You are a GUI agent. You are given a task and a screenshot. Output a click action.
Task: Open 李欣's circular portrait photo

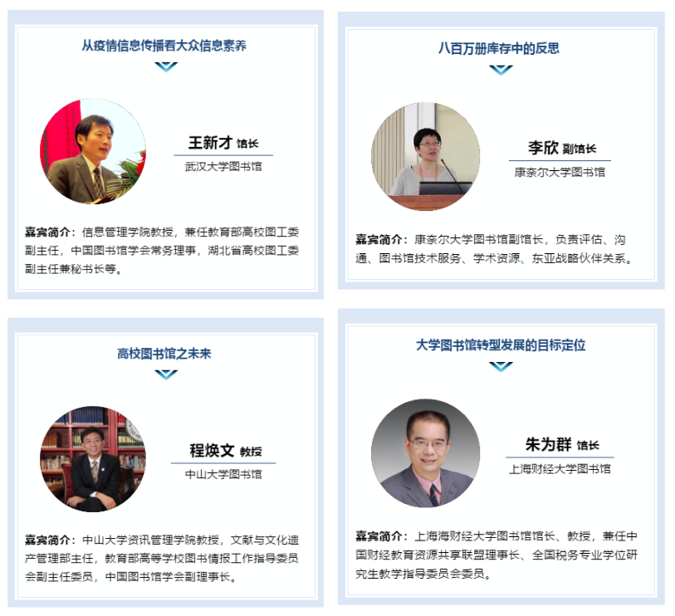425,157
